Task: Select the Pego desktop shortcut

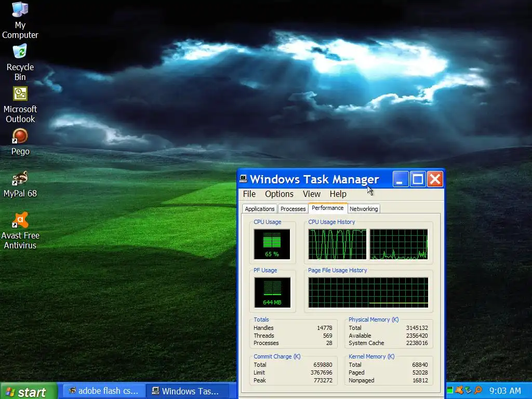Action: pyautogui.click(x=20, y=141)
